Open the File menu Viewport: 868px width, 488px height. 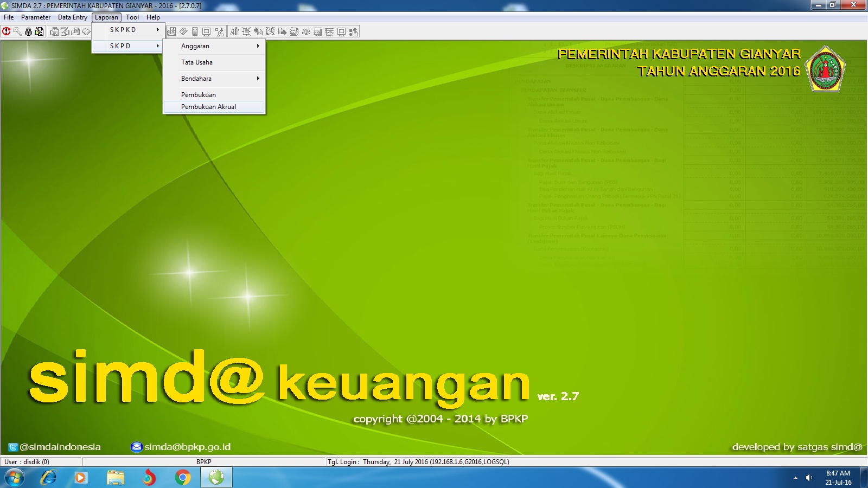(9, 17)
